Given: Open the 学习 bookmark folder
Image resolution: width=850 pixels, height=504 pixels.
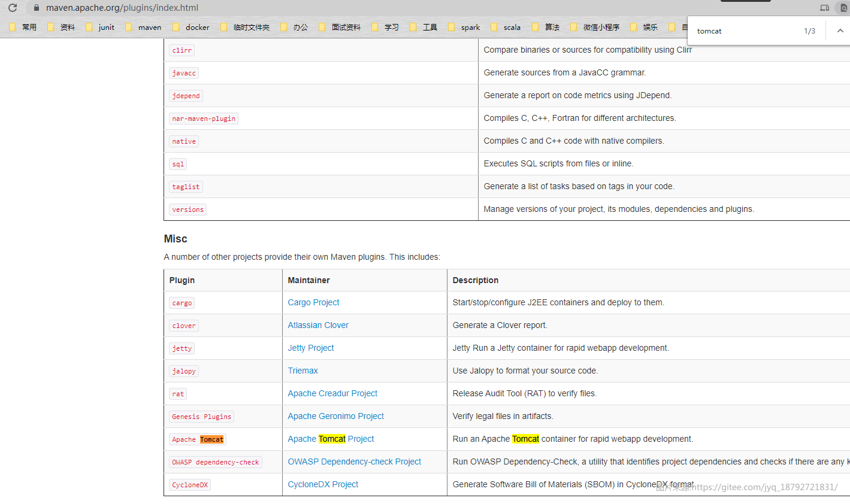Looking at the screenshot, I should click(386, 27).
